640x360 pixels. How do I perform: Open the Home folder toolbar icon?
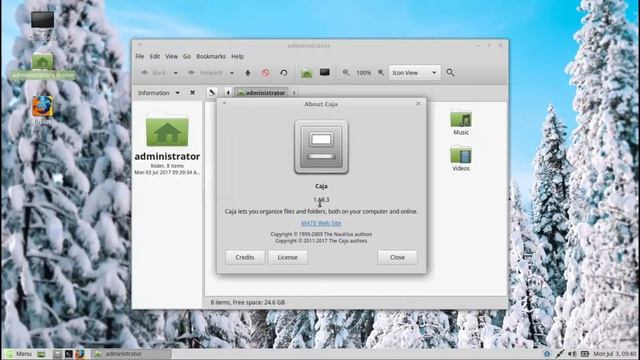pyautogui.click(x=307, y=73)
